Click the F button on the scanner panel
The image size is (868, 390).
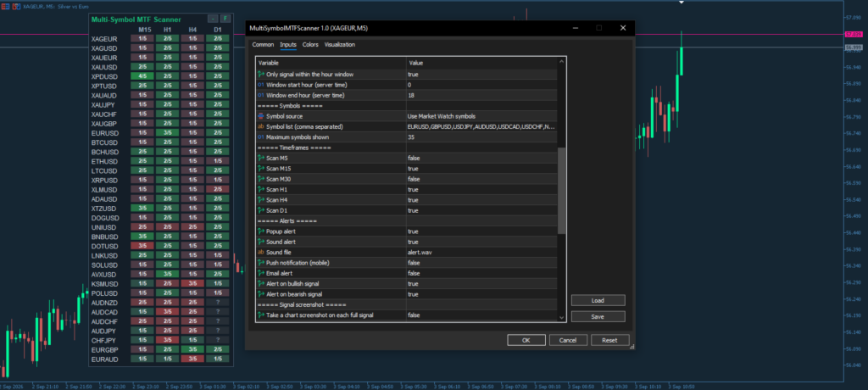pyautogui.click(x=225, y=19)
